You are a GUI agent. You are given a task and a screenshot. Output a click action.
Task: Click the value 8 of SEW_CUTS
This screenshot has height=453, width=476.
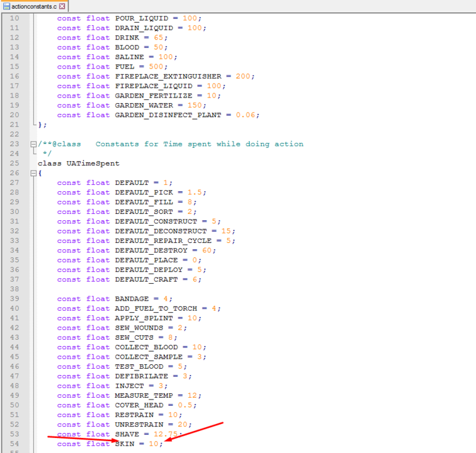[171, 338]
